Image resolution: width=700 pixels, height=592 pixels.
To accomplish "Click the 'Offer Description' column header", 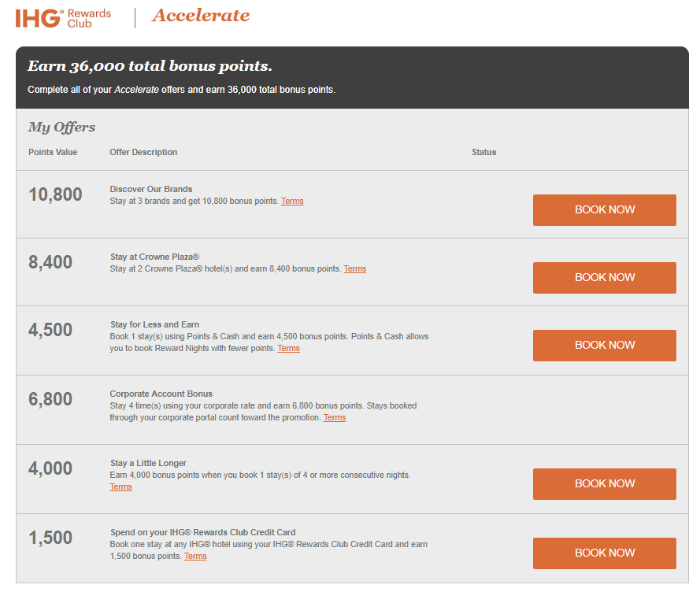I will (143, 152).
